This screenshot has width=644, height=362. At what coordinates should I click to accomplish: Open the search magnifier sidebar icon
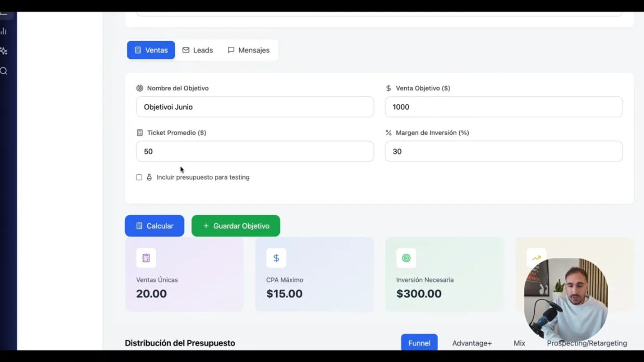pyautogui.click(x=4, y=71)
